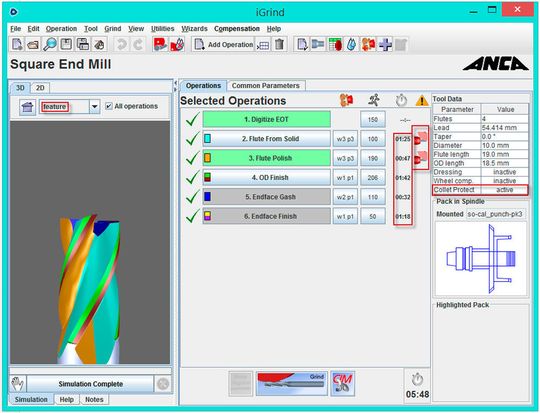The width and height of the screenshot is (540, 413).
Task: Toggle the checkmark for Flute Polish
Action: (x=192, y=158)
